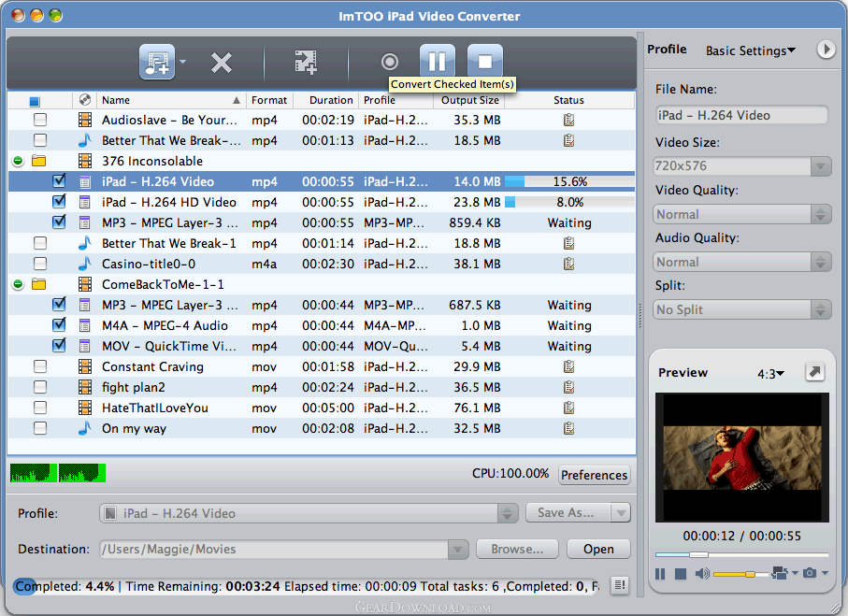Click the Browse… button

(517, 549)
